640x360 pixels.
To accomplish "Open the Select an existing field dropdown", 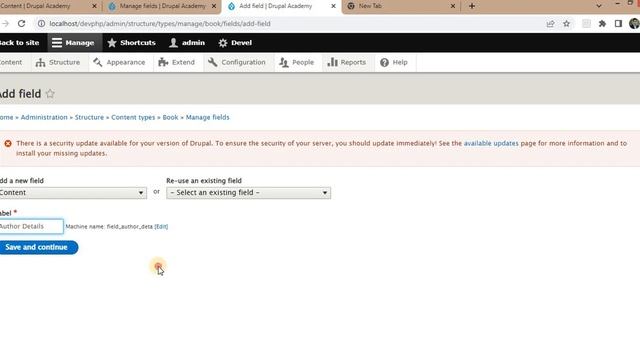I will pos(249,193).
